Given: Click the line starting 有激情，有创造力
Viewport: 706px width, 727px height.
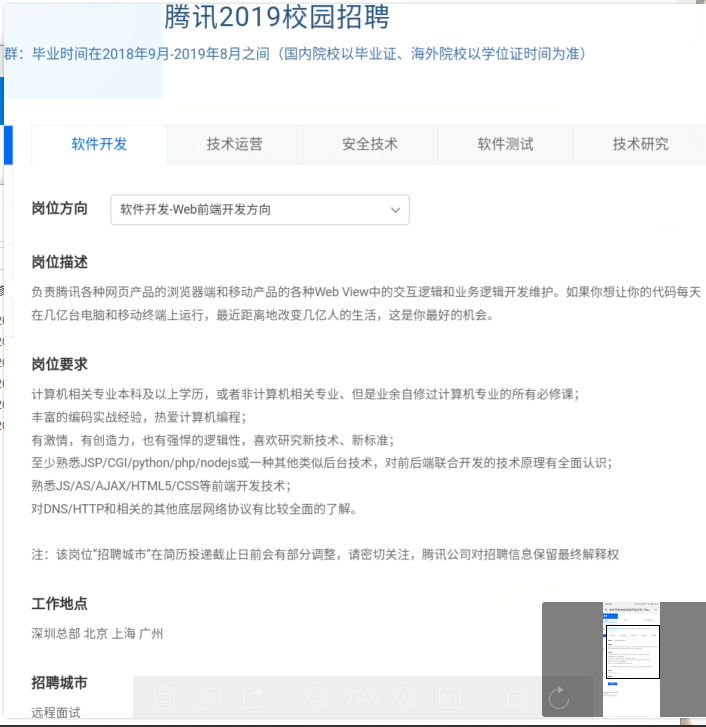Looking at the screenshot, I should click(x=213, y=440).
